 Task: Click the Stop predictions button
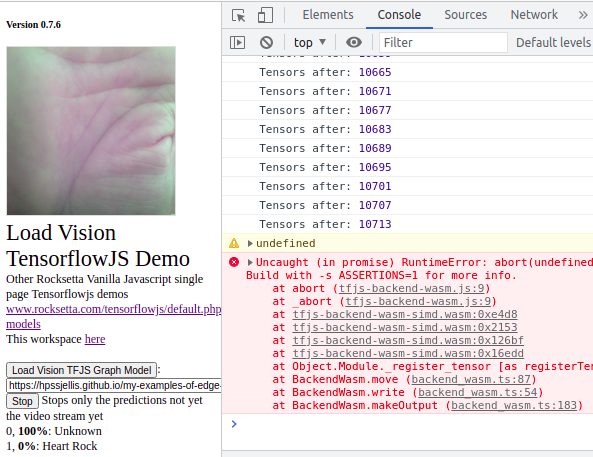(22, 401)
